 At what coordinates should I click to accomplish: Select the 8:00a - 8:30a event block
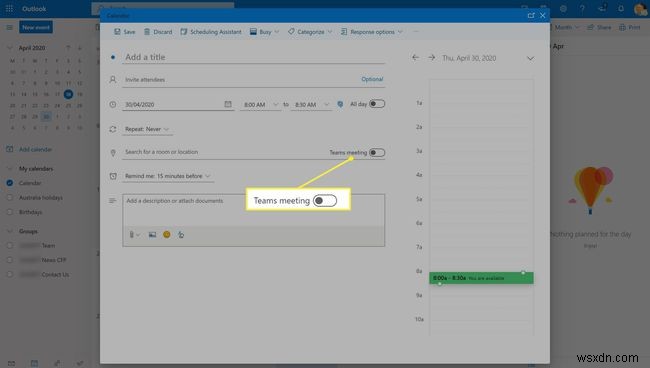(481, 278)
